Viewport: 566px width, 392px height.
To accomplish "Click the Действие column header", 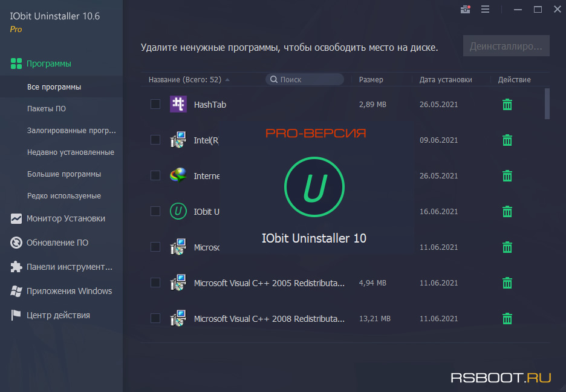I will (x=515, y=80).
